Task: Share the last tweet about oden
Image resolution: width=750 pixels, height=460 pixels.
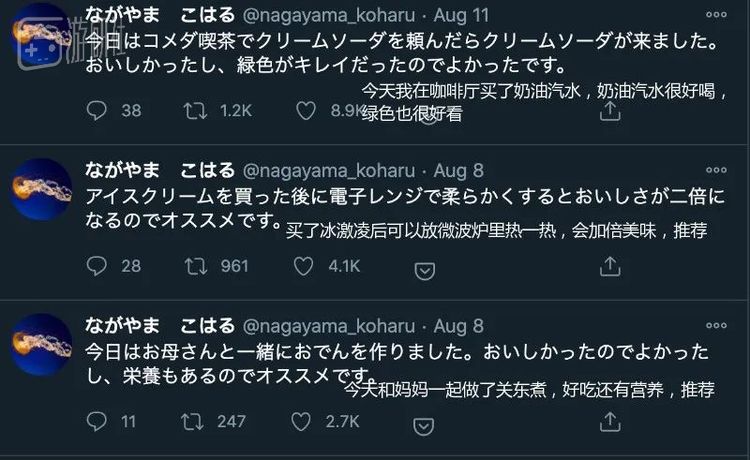Action: (x=608, y=421)
